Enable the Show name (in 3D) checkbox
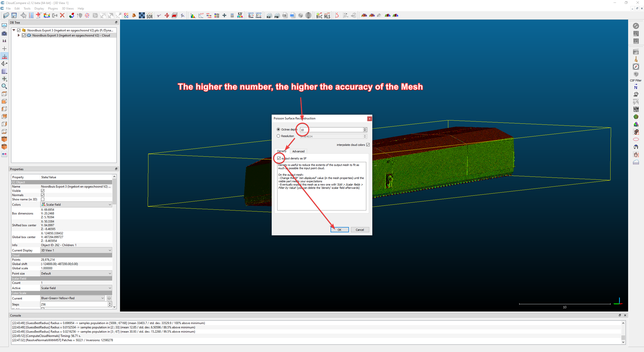The width and height of the screenshot is (644, 352). point(43,199)
